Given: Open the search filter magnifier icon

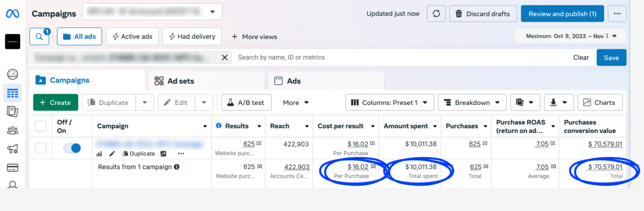Looking at the screenshot, I should pos(39,37).
